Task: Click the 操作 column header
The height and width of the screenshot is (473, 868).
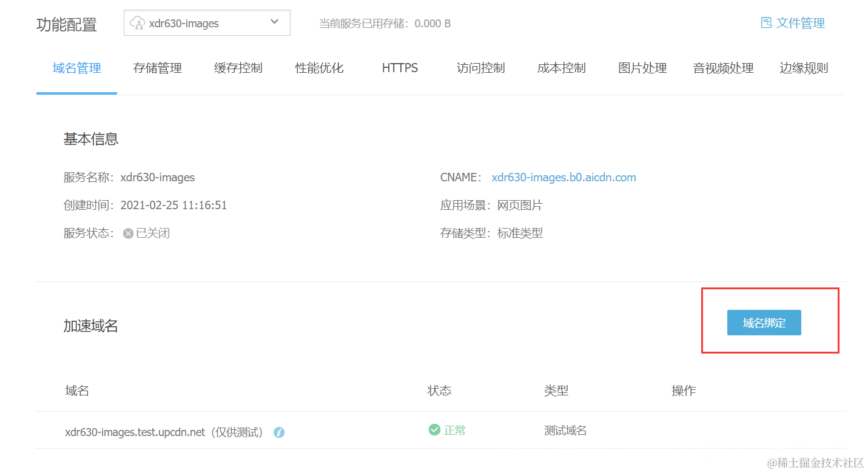Action: pos(684,391)
